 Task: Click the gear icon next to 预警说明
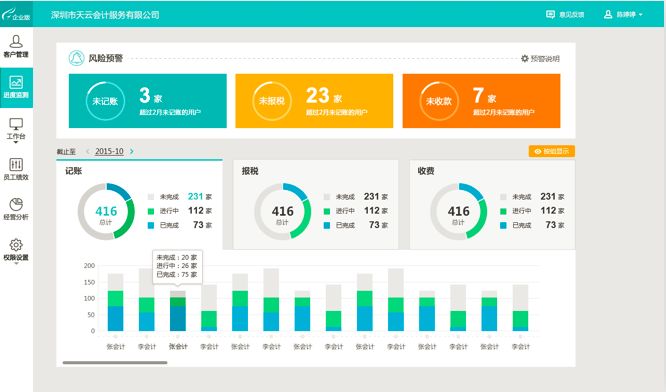525,59
